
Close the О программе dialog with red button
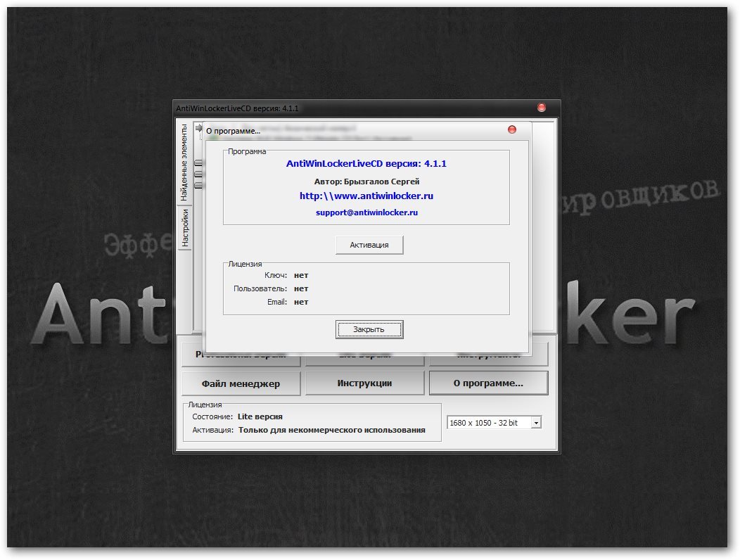tap(511, 129)
